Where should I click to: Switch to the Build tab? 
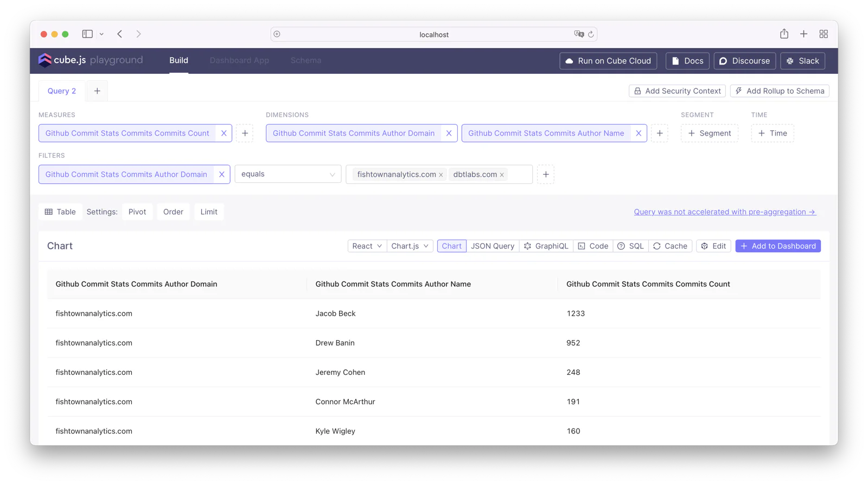(x=178, y=61)
